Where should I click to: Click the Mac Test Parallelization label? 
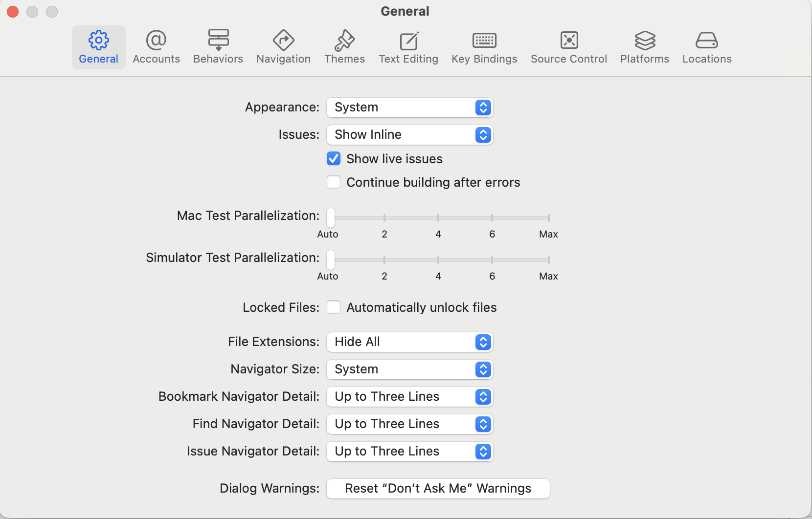(248, 216)
